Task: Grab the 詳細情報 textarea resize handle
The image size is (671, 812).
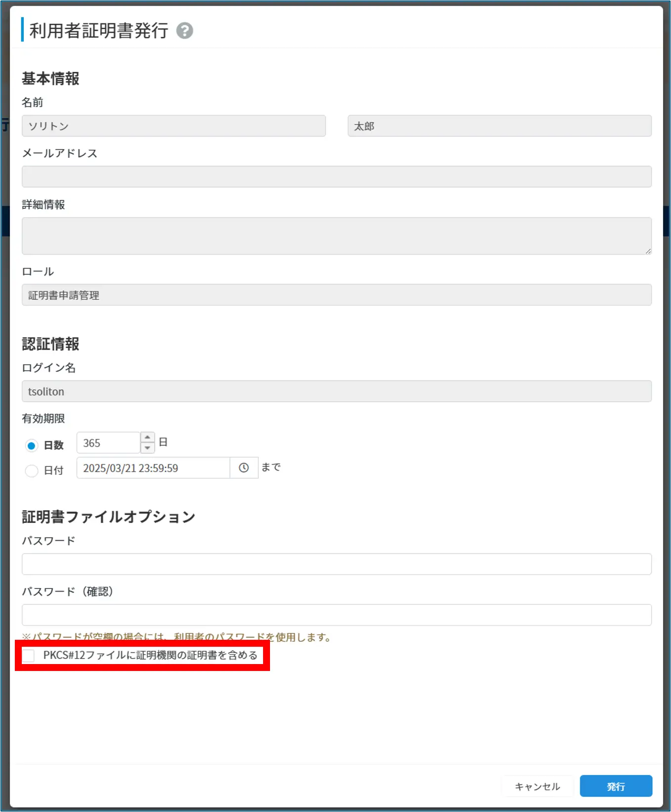Action: click(x=648, y=251)
